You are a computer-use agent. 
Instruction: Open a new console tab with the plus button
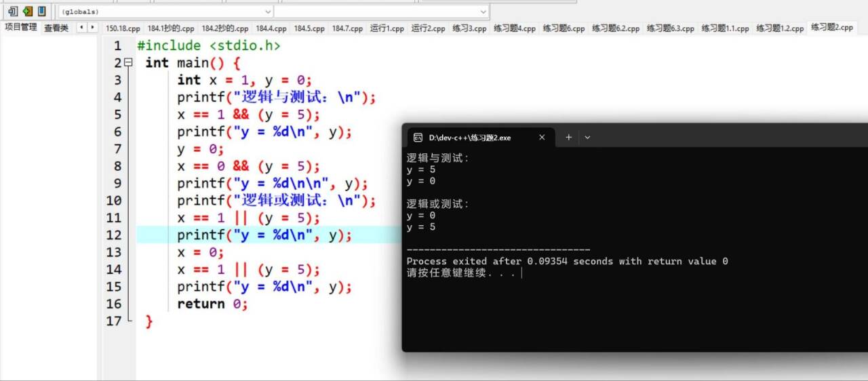coord(569,137)
